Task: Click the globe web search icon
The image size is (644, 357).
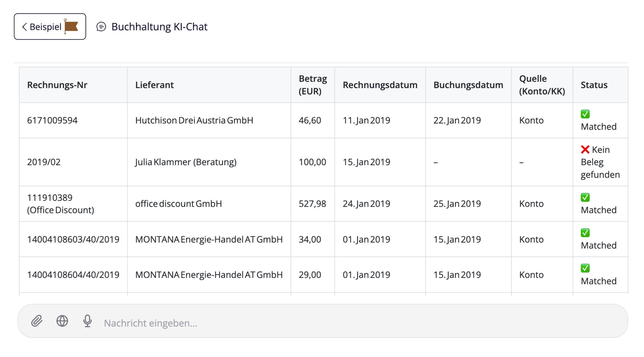Action: coord(62,321)
